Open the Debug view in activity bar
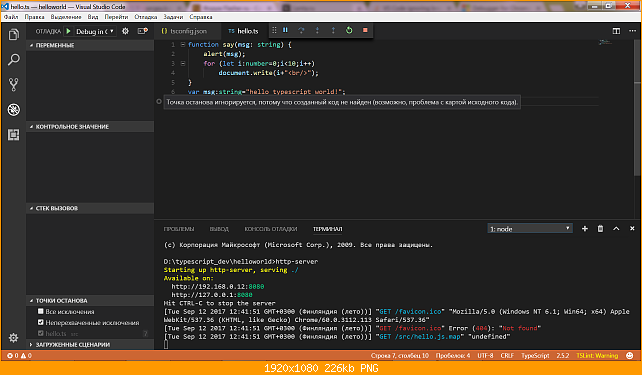 point(14,110)
